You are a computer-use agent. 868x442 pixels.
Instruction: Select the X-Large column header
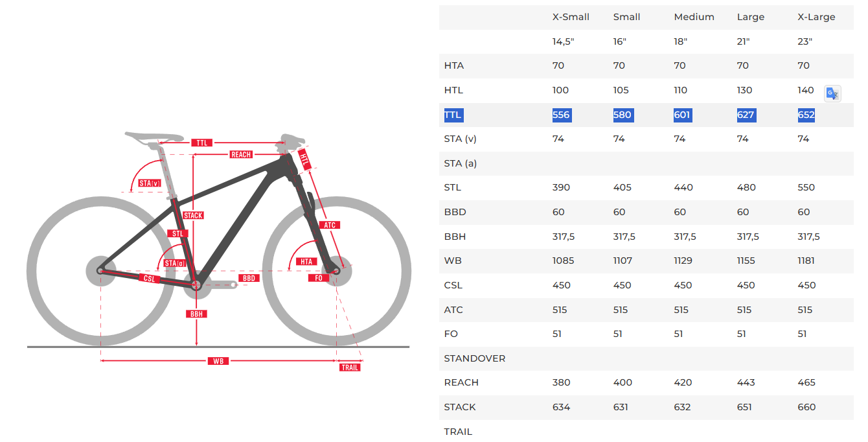point(816,17)
